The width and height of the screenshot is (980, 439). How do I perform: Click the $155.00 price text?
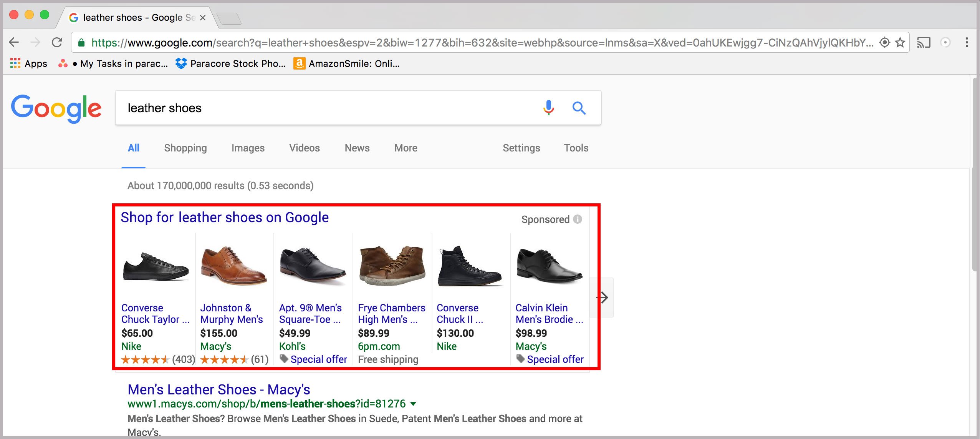(x=219, y=333)
